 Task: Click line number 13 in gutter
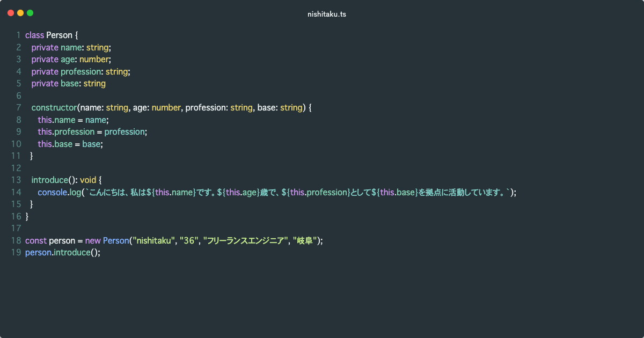[16, 180]
